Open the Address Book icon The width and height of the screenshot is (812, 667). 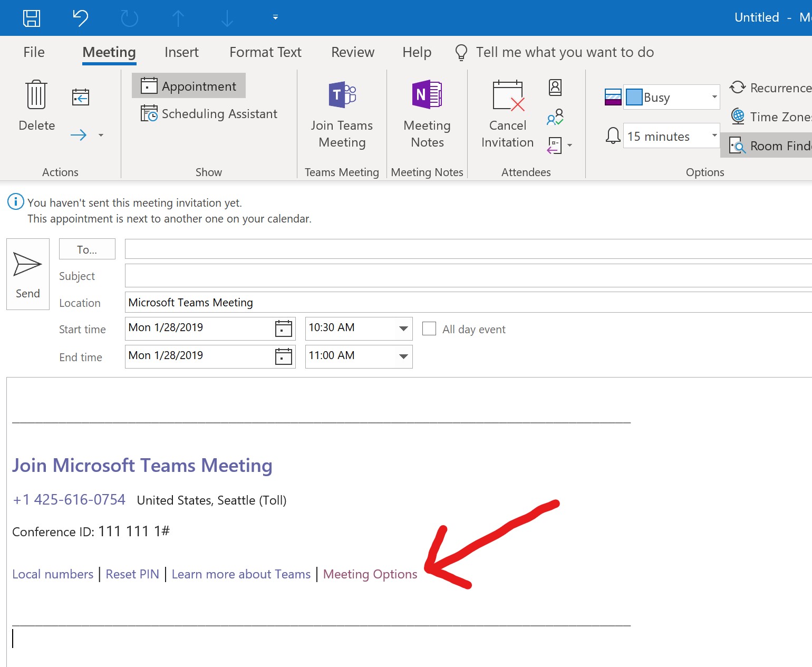coord(555,88)
